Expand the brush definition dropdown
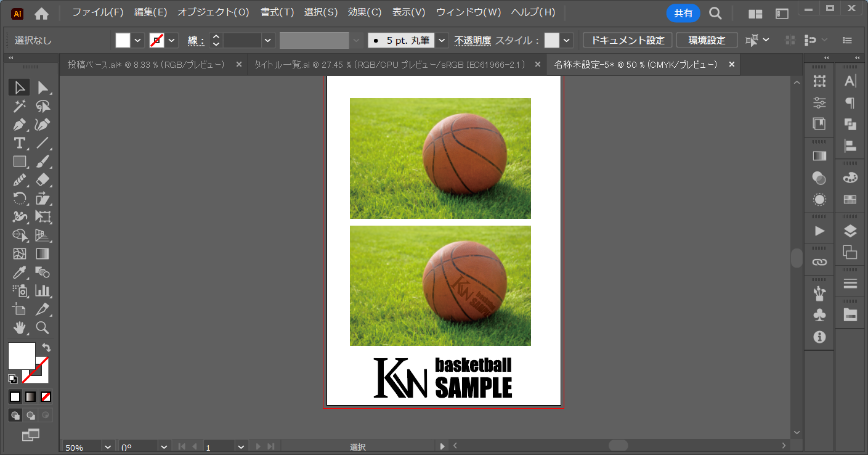 click(x=442, y=41)
